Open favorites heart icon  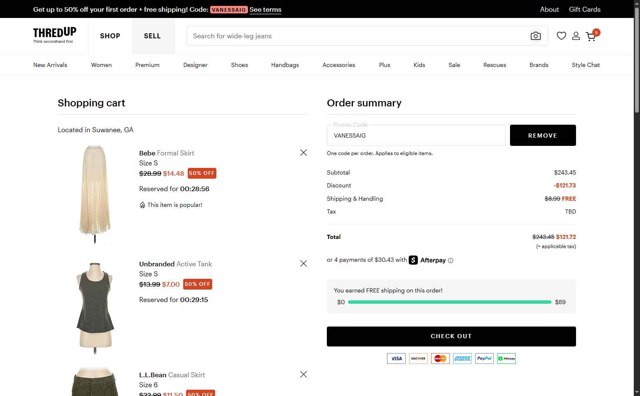(x=561, y=36)
